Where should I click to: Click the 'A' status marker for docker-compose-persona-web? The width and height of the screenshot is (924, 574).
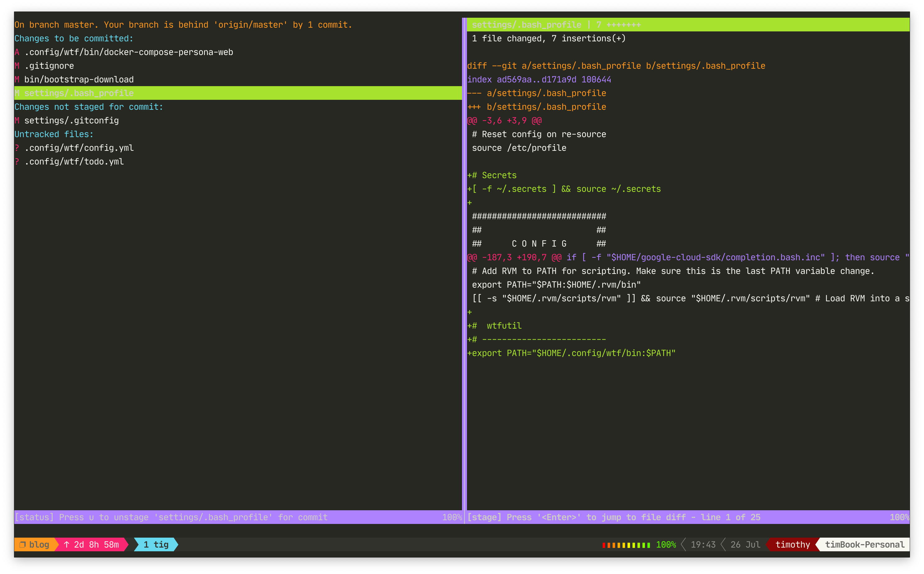17,52
